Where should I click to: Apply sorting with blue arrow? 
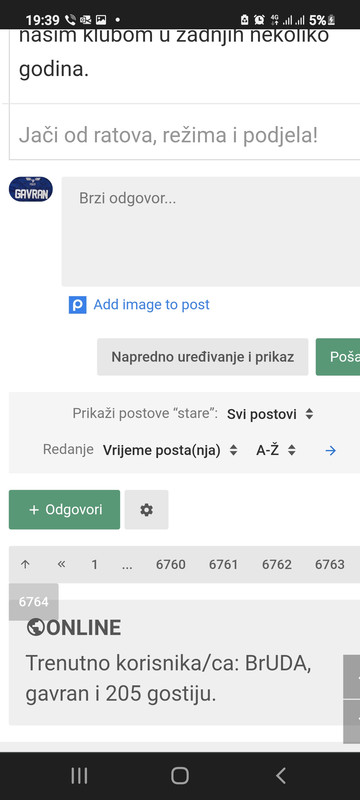tap(330, 451)
